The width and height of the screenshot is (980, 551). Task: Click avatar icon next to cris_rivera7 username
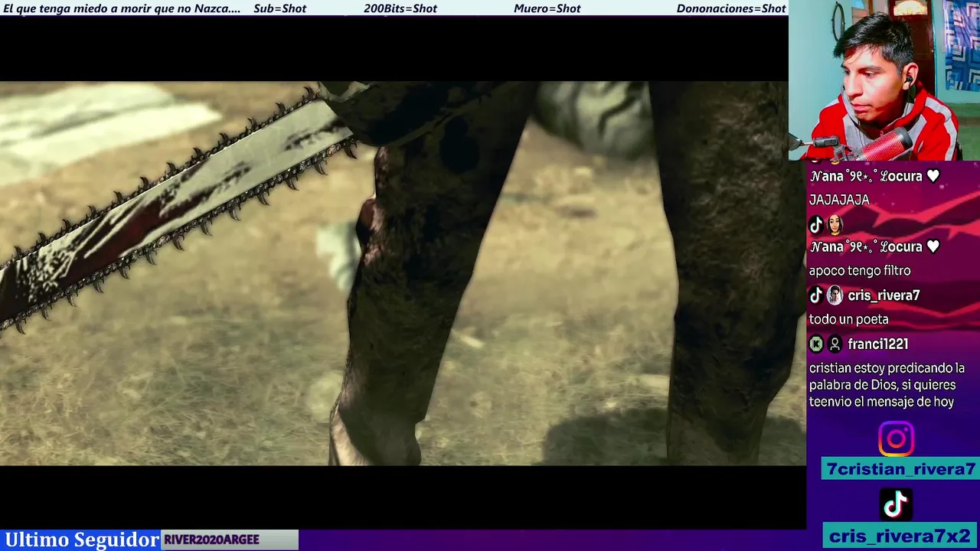834,295
